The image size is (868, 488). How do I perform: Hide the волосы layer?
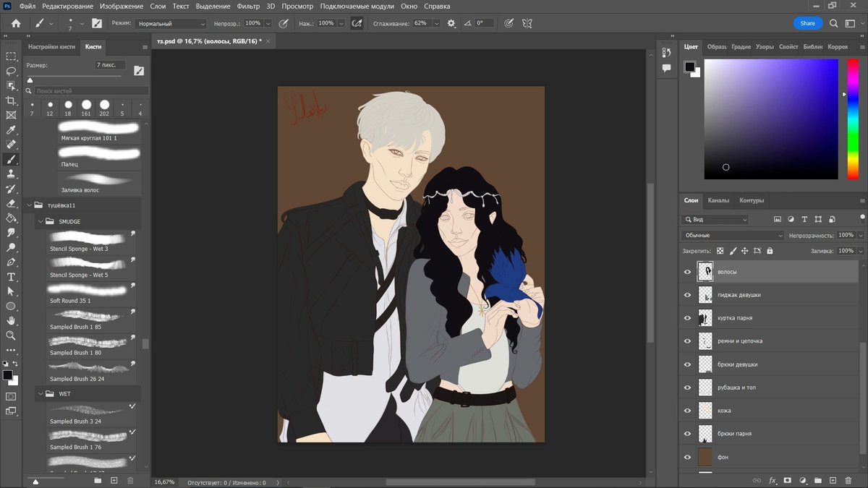click(688, 272)
